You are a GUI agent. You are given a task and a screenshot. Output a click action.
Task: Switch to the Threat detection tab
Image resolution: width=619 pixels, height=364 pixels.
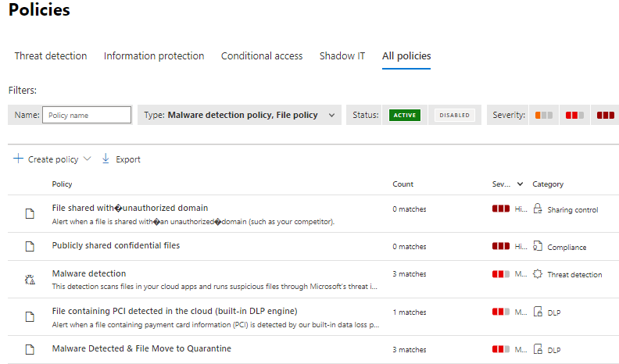click(51, 56)
